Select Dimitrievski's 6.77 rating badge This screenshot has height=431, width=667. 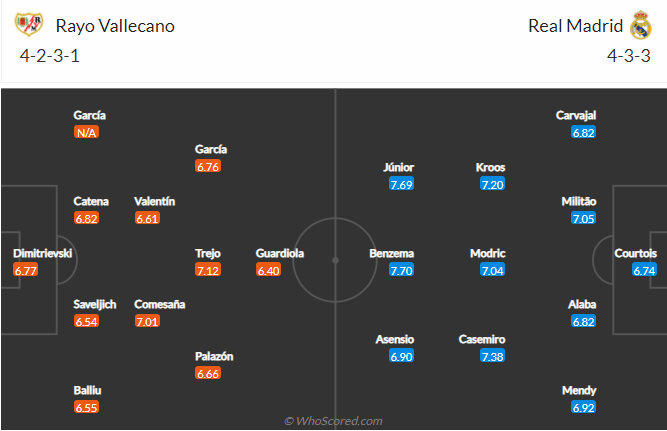point(26,270)
